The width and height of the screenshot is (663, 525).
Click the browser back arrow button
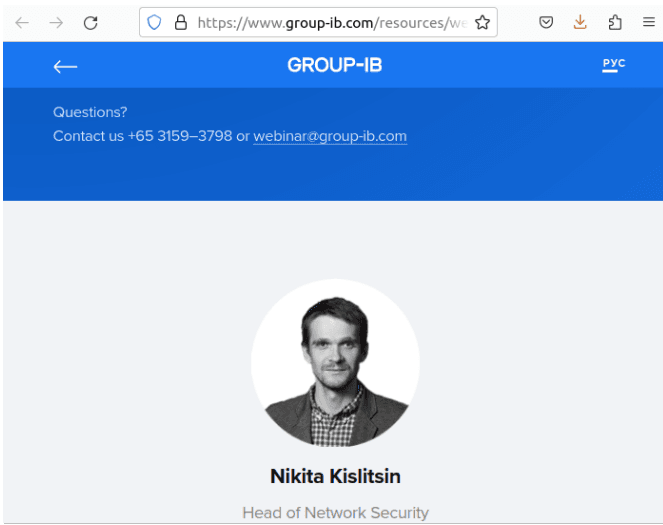22,22
